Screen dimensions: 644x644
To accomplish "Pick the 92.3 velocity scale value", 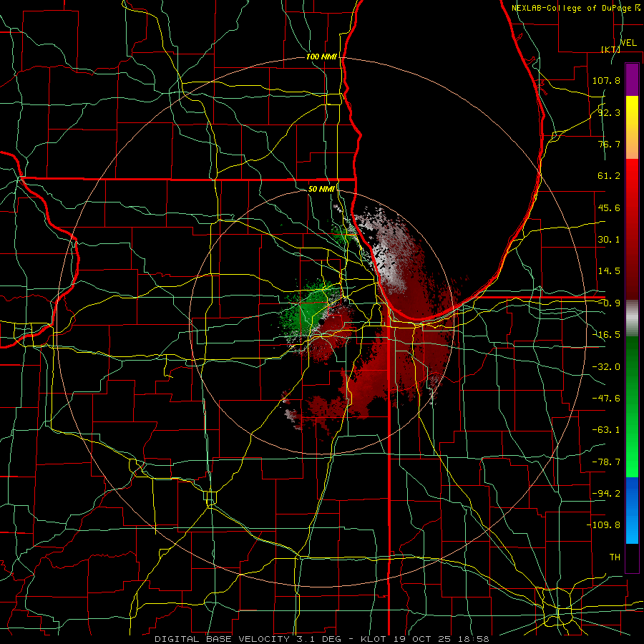I will point(609,112).
